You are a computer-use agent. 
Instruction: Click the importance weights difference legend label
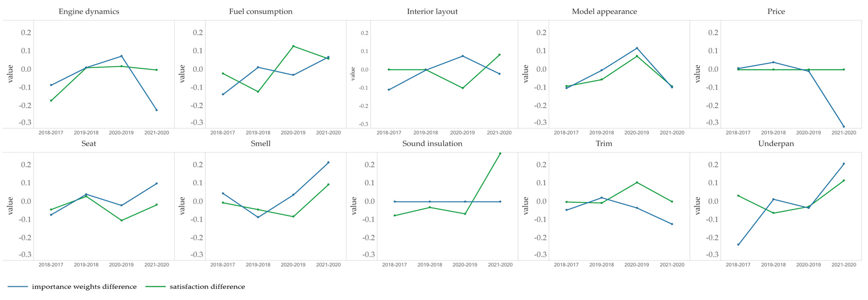84,286
